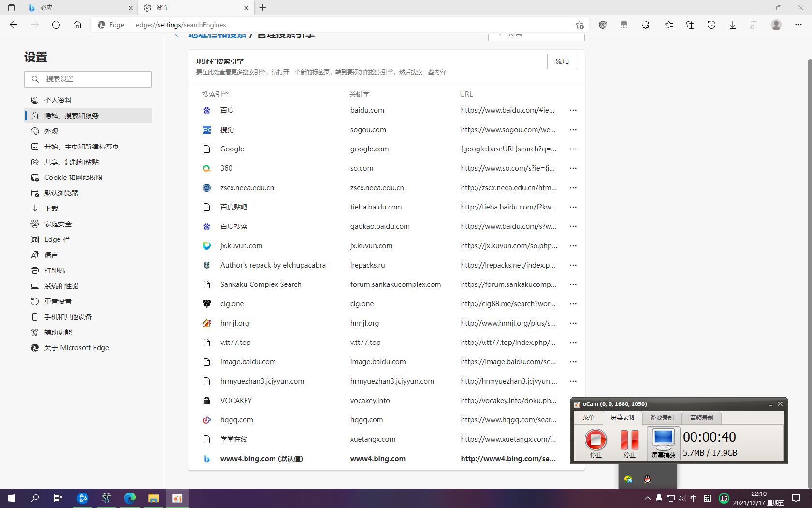Switch to the 设置 tab
Image resolution: width=812 pixels, height=508 pixels.
[x=195, y=8]
